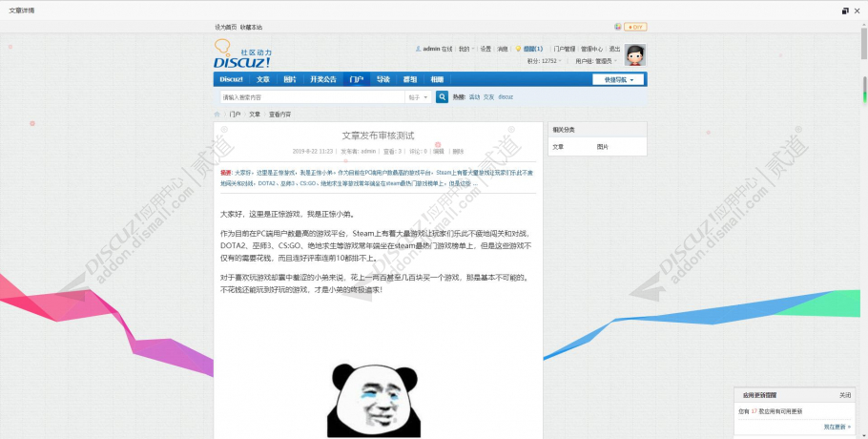Click the 设为首页 link
The width and height of the screenshot is (868, 439).
pyautogui.click(x=225, y=27)
